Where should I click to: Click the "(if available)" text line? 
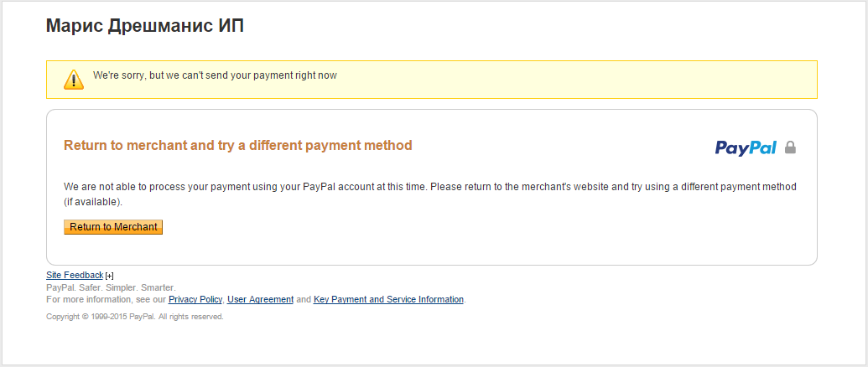(x=93, y=202)
